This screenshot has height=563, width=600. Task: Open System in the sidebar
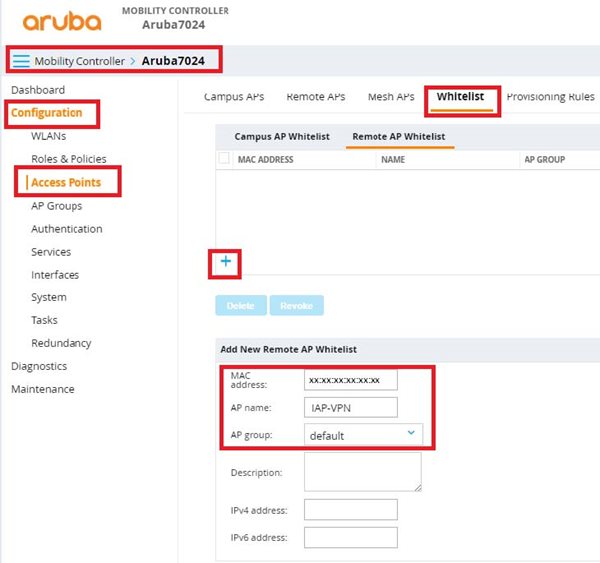(x=49, y=297)
